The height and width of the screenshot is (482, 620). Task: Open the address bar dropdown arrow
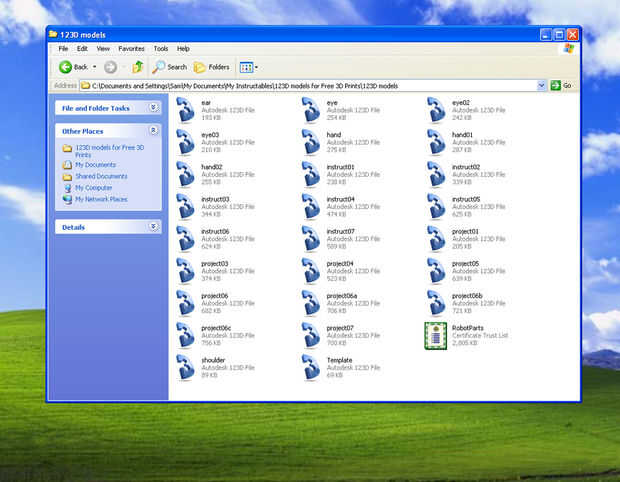click(x=541, y=85)
